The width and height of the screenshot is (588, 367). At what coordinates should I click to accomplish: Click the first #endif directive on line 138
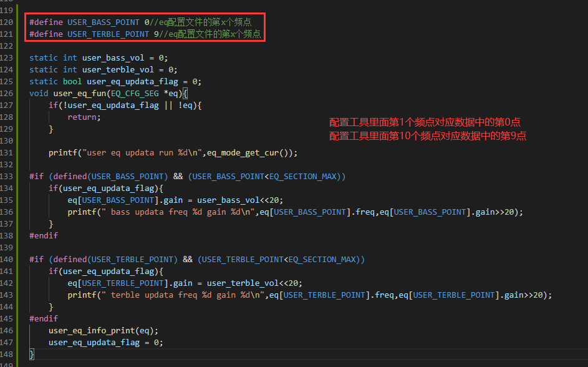[x=44, y=236]
